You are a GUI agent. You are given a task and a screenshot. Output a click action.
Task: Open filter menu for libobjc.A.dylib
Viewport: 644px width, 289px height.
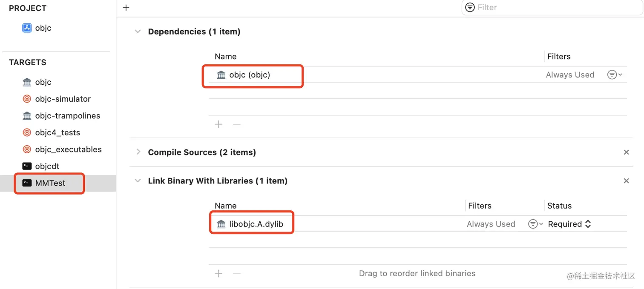pos(535,224)
